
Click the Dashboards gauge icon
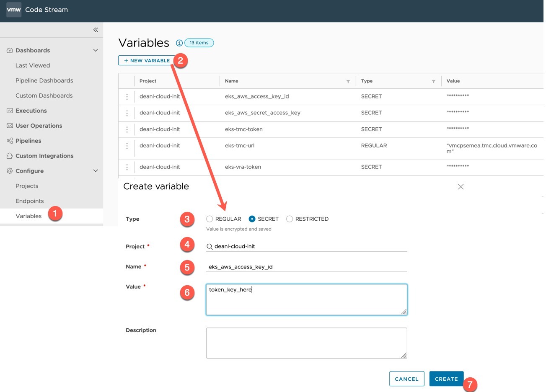[x=10, y=50]
